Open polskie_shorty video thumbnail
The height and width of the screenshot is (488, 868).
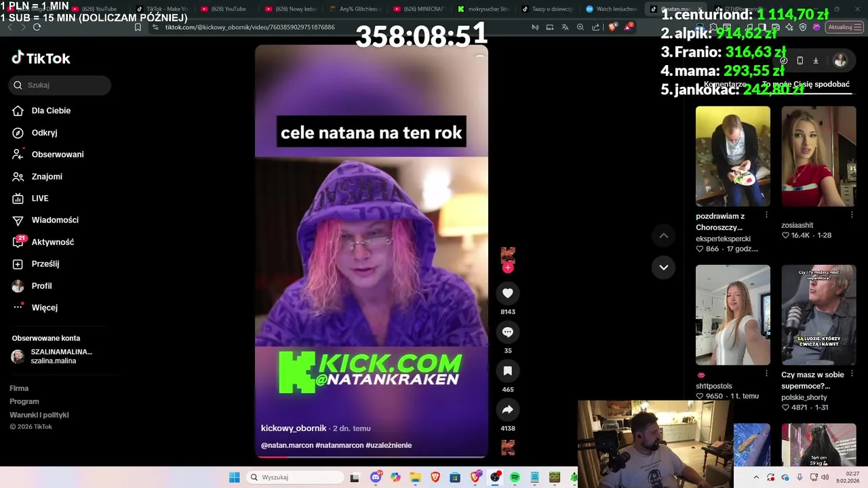pos(818,315)
